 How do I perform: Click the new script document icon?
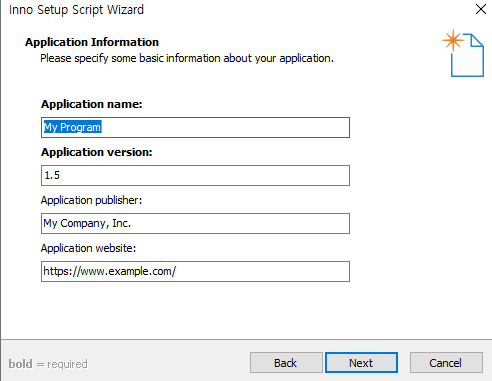click(x=463, y=53)
